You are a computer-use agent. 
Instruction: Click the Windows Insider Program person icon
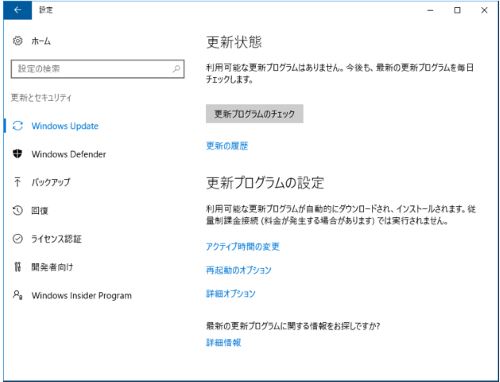tap(18, 295)
